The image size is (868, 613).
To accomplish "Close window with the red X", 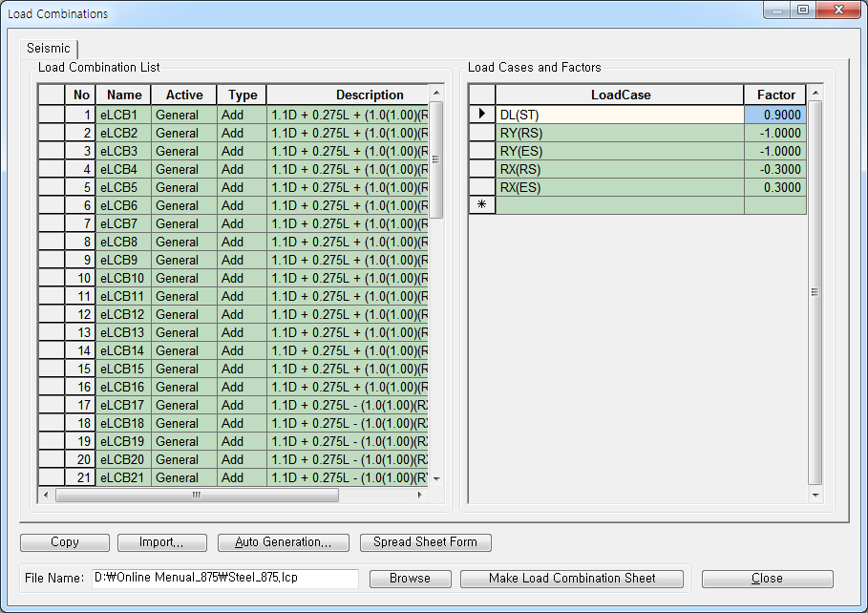I will pyautogui.click(x=838, y=10).
